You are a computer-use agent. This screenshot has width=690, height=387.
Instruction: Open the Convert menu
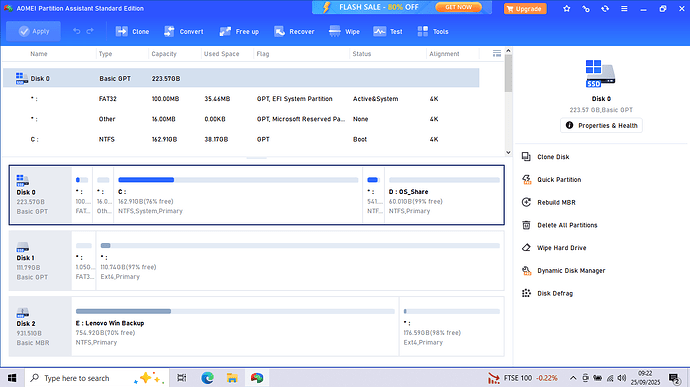tap(184, 31)
